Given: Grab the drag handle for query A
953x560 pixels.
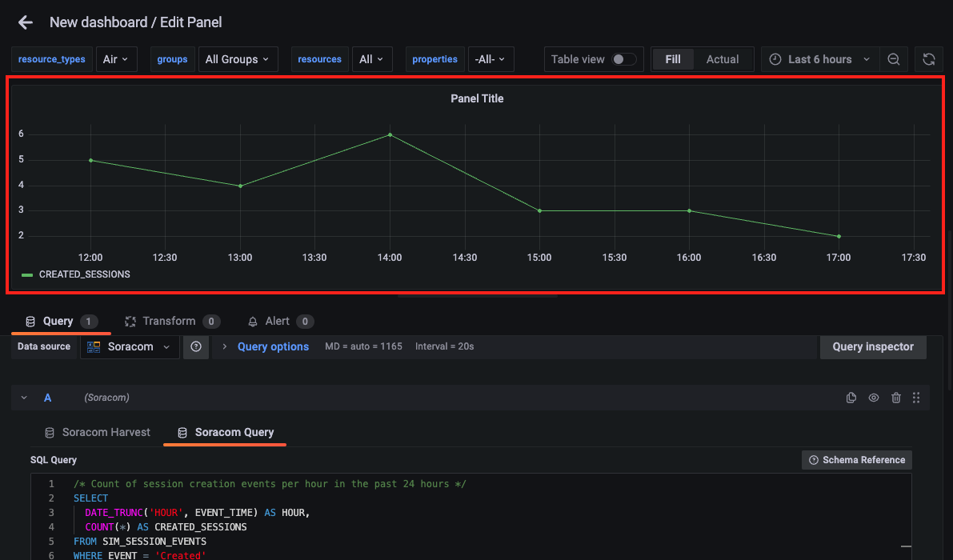Looking at the screenshot, I should pos(916,398).
